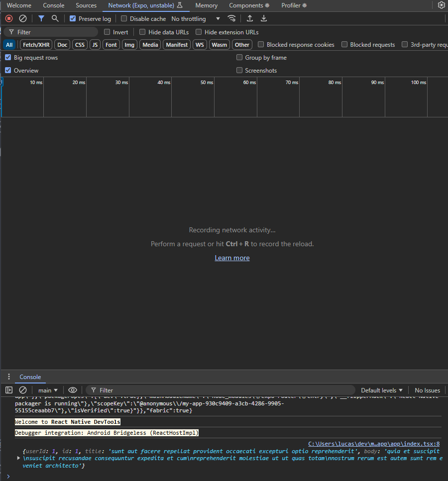Open network search magnifier
This screenshot has height=481, width=448.
55,18
